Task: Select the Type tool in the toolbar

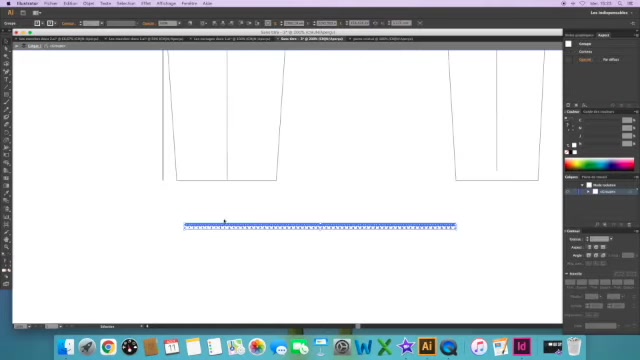Action: pos(6,79)
